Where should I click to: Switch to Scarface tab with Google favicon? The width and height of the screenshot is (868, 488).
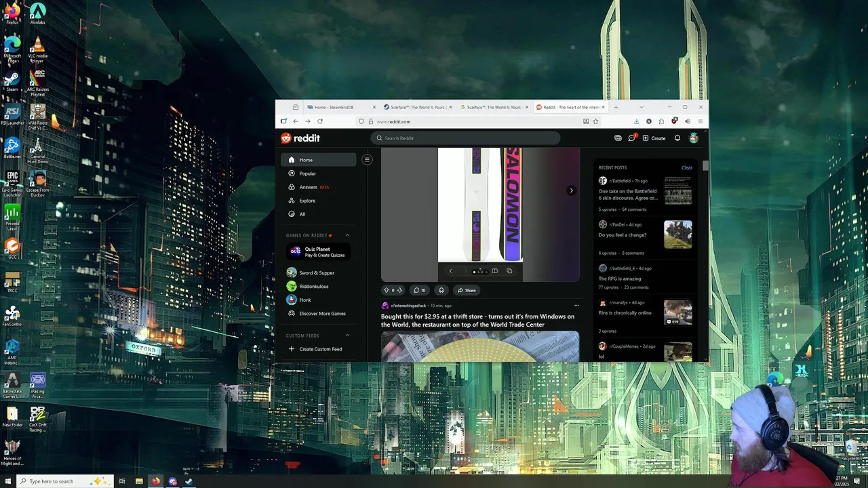coord(494,107)
